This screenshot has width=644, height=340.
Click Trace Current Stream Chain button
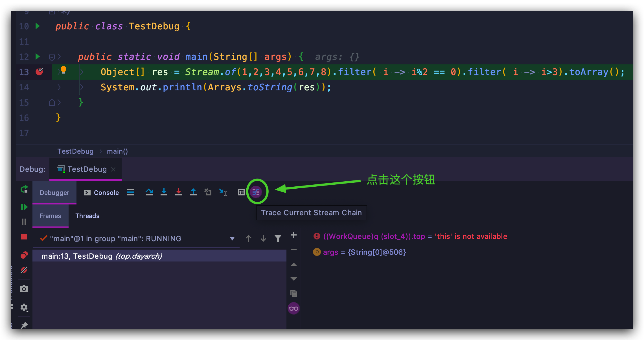[256, 193]
